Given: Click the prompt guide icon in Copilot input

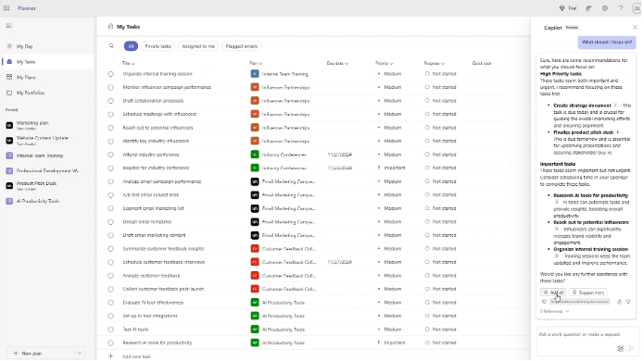Looking at the screenshot, I should click(620, 349).
